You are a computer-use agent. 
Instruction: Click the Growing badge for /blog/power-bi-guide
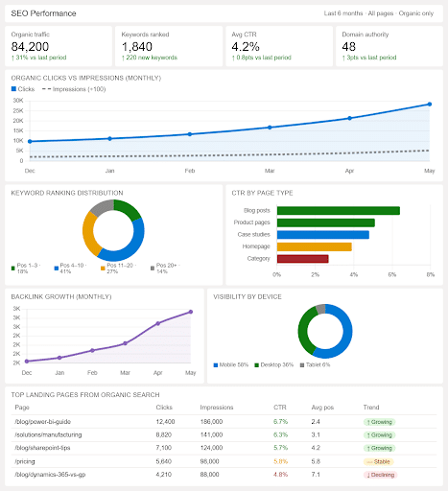[x=379, y=422]
